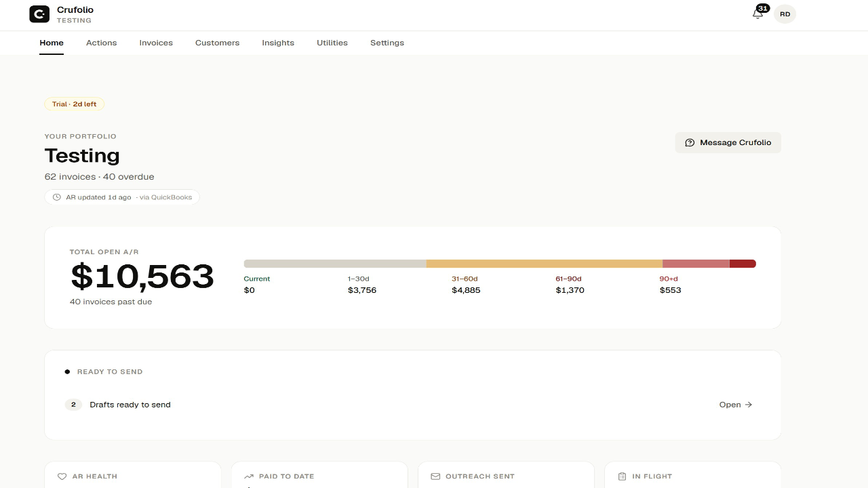Click the READY TO SEND section label

click(x=110, y=371)
